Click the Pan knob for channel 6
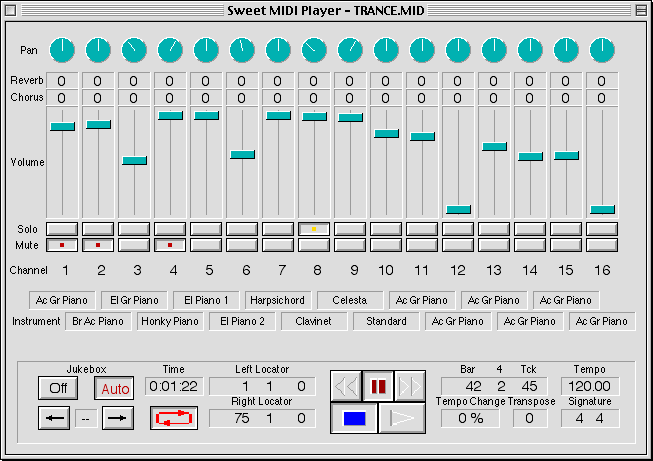 click(x=242, y=50)
